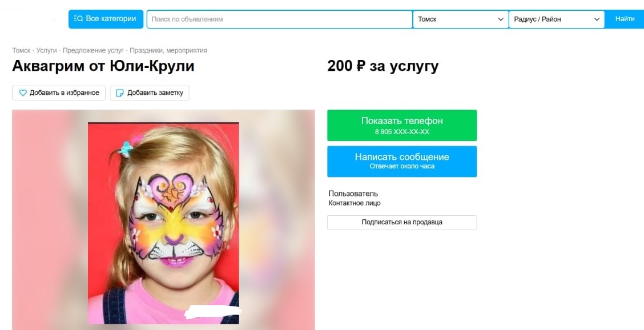Click the heart icon for favorites
This screenshot has width=644, height=330.
pyautogui.click(x=23, y=93)
